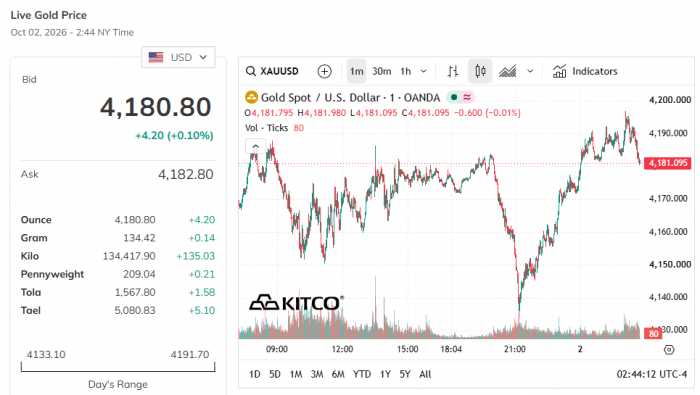Select the 5D date range
The height and width of the screenshot is (395, 700).
pos(275,374)
